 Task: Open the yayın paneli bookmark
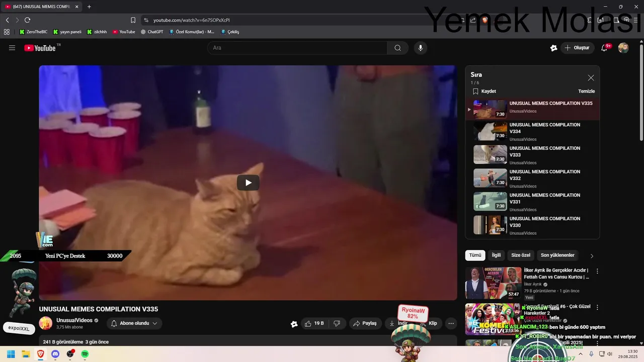click(x=67, y=32)
